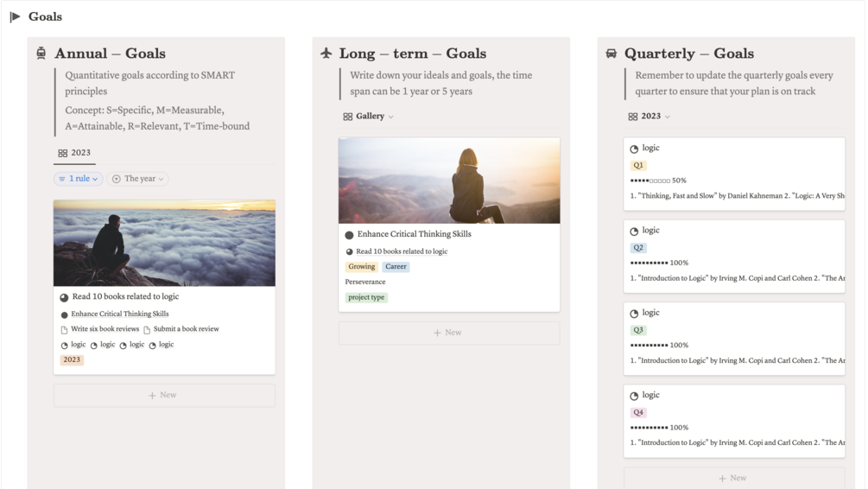Click the pie icon on Q2 logic card

(x=635, y=232)
